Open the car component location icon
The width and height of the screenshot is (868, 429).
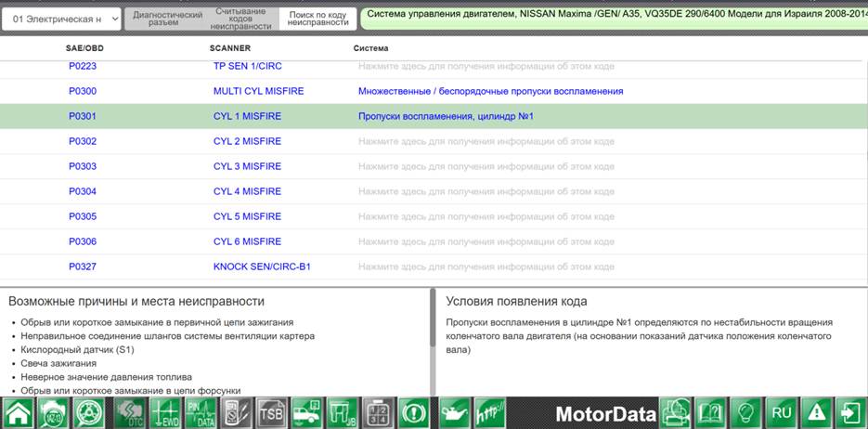pos(306,413)
